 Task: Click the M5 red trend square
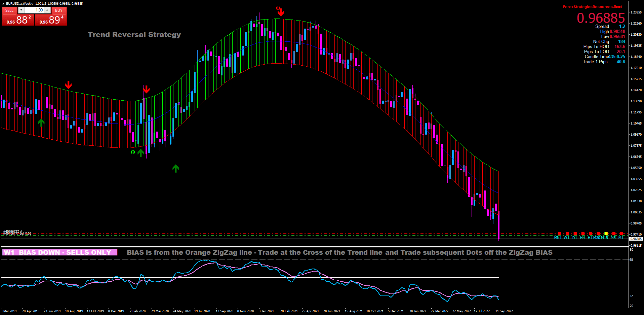click(x=614, y=233)
